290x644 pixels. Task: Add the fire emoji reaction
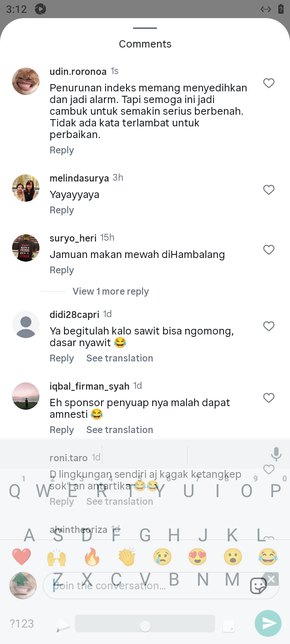tap(92, 557)
